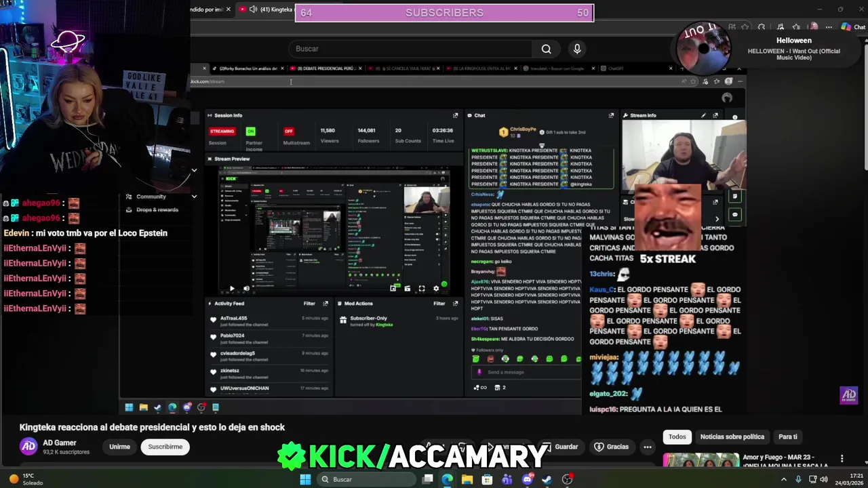Open the Amor y Fuego suggested thumbnail
This screenshot has height=488, width=868.
701,460
